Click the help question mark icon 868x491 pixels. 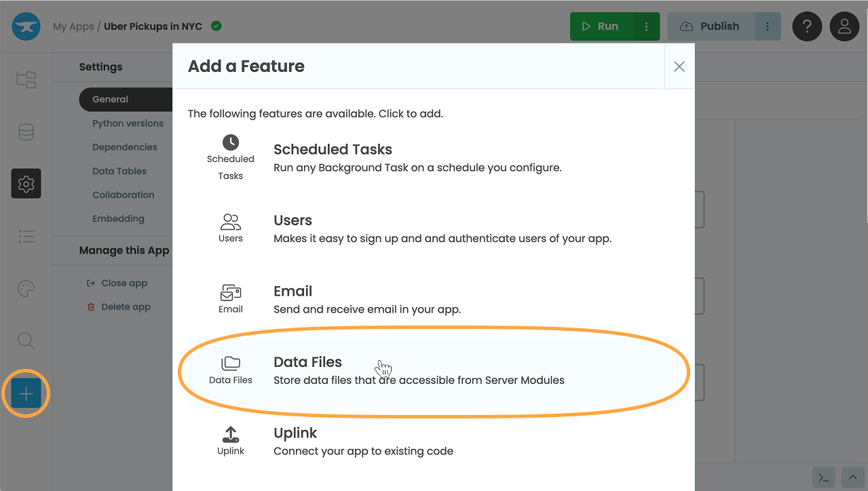(807, 26)
